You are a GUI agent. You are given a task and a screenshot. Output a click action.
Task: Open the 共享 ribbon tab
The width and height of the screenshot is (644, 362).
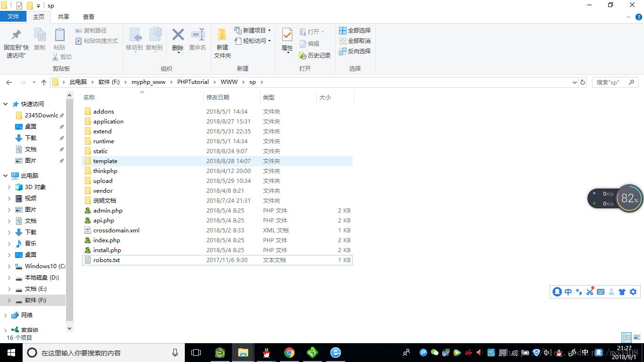(x=64, y=16)
